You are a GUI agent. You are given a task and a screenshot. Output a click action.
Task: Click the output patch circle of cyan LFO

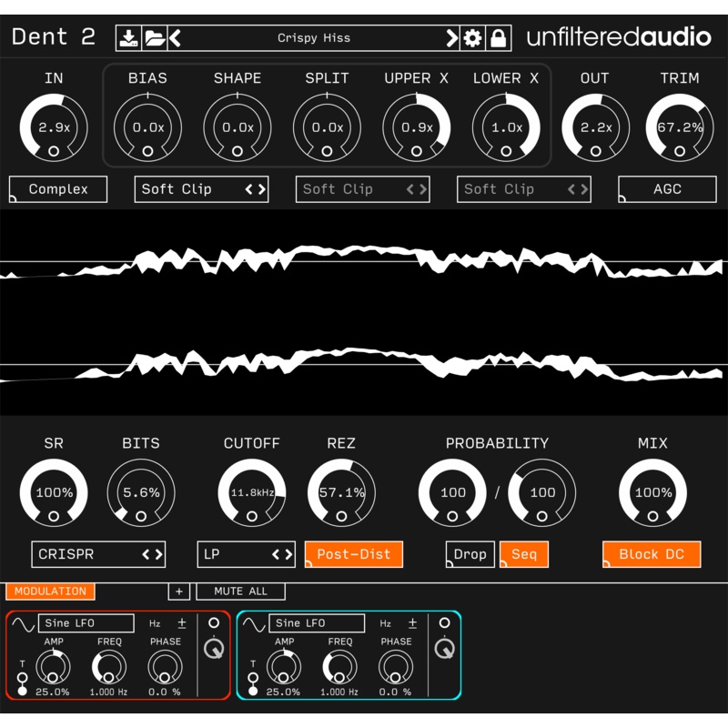click(444, 622)
